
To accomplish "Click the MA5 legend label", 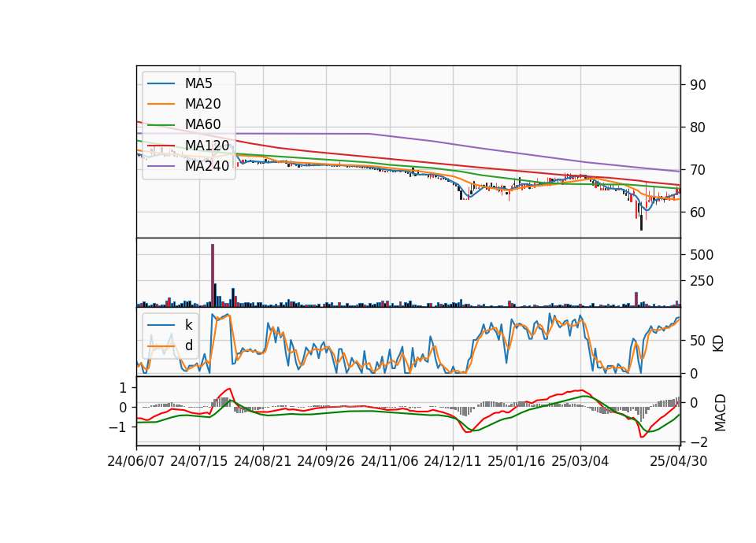I will click(198, 83).
